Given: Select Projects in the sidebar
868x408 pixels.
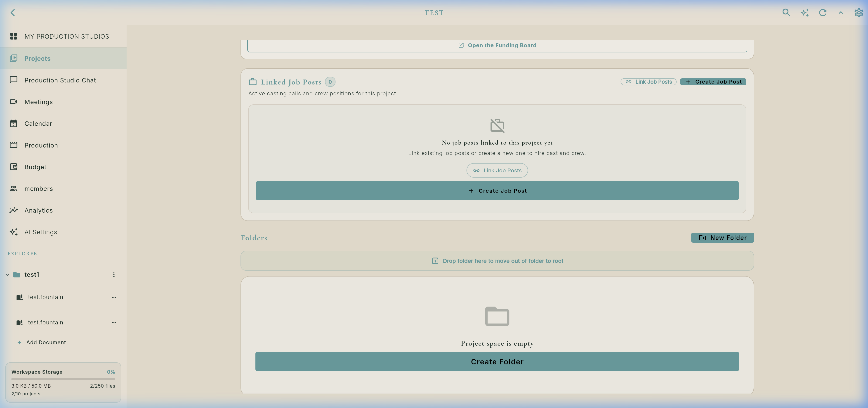Looking at the screenshot, I should pyautogui.click(x=63, y=59).
